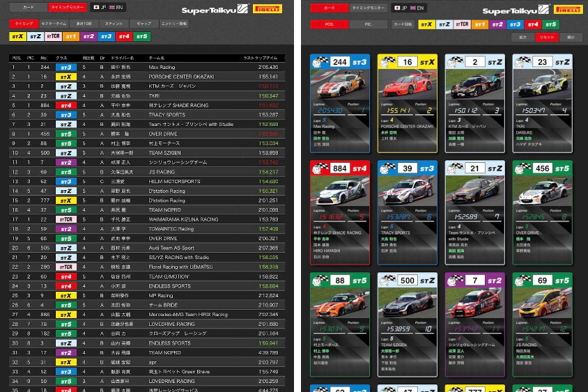Click the ST-X class filter in left panel
This screenshot has width=588, height=392.
click(x=17, y=36)
